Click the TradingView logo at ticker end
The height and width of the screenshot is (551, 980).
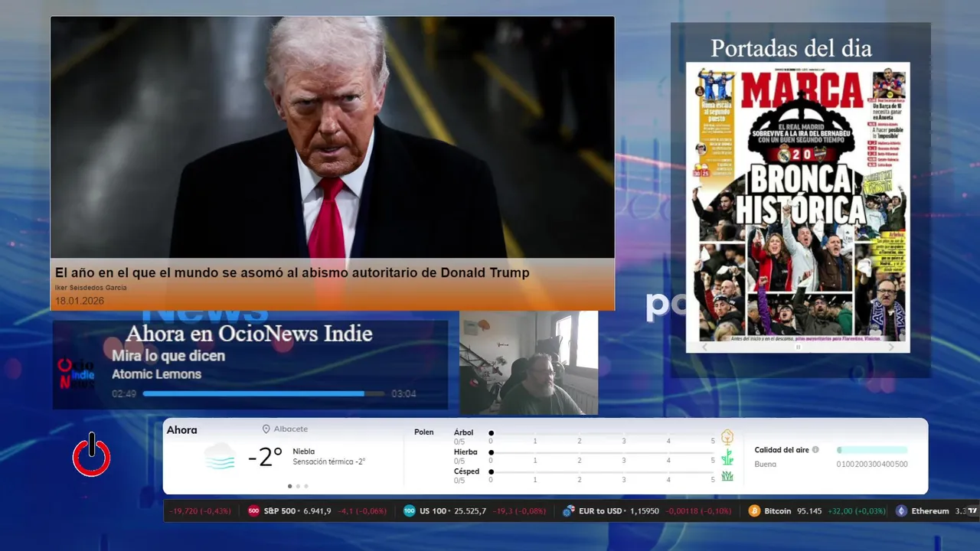coord(973,510)
